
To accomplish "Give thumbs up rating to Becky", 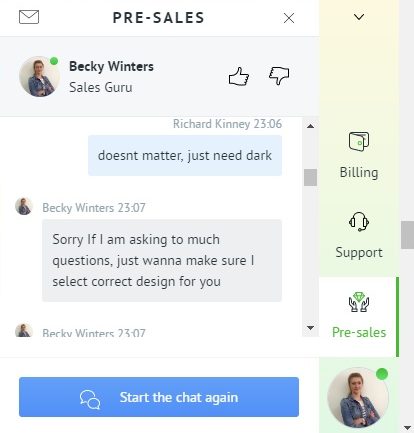I will [x=239, y=76].
